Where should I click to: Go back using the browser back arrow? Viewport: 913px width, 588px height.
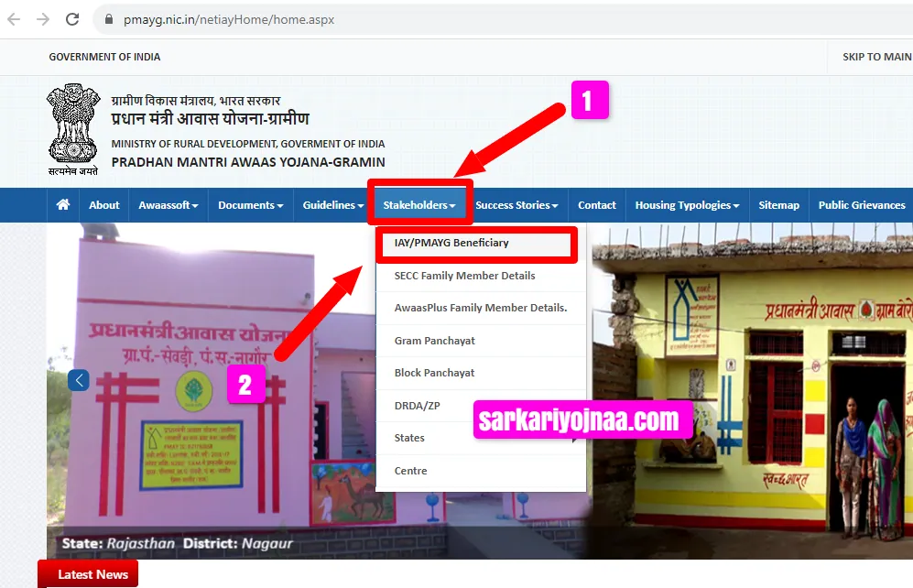tap(14, 19)
